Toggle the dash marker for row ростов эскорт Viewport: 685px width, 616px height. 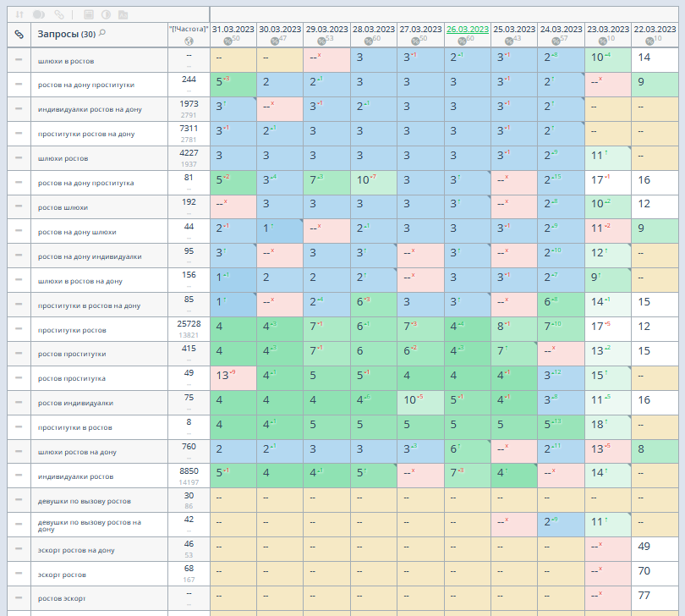coord(19,598)
